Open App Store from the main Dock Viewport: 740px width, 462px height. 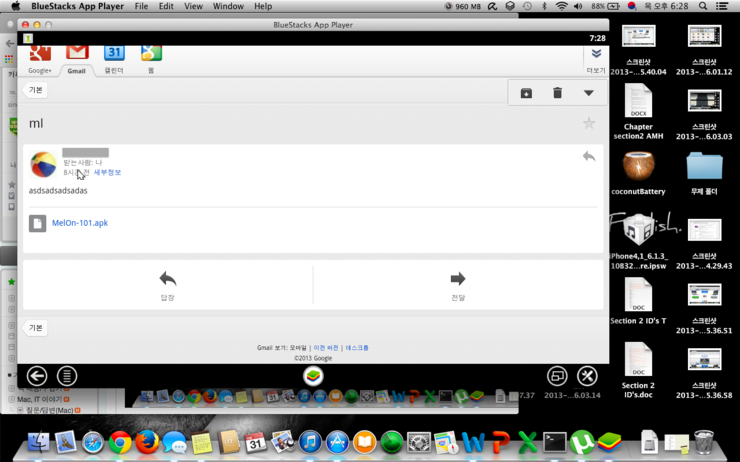coord(337,443)
